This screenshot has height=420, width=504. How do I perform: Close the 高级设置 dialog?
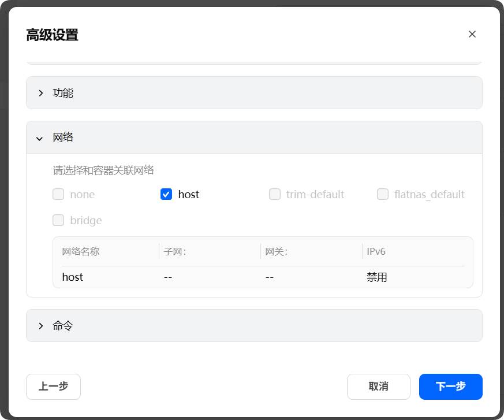472,34
